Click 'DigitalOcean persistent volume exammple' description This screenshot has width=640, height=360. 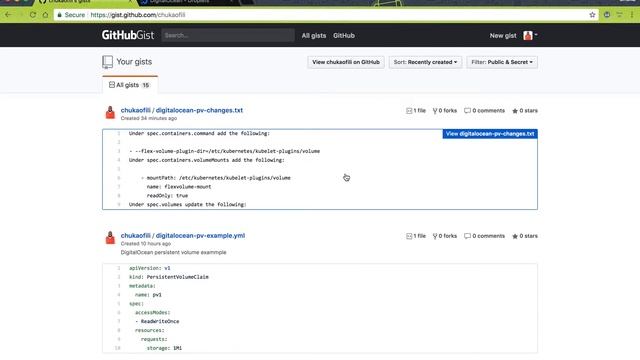pos(173,252)
